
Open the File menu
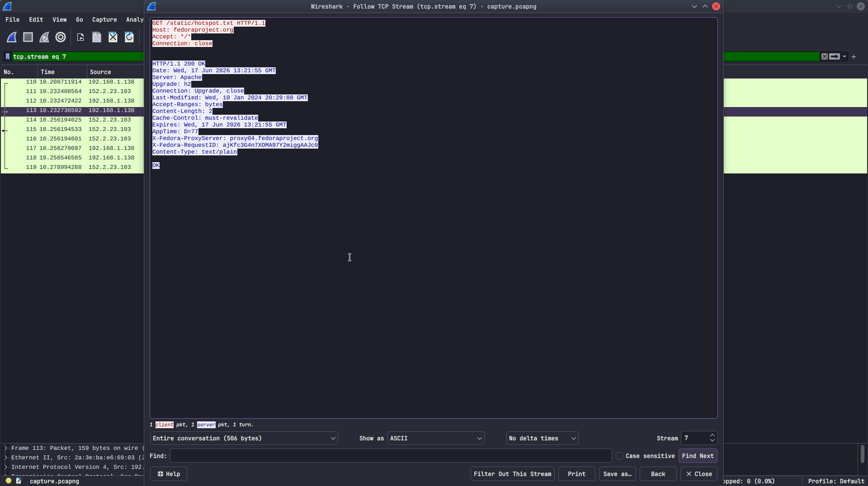point(13,20)
